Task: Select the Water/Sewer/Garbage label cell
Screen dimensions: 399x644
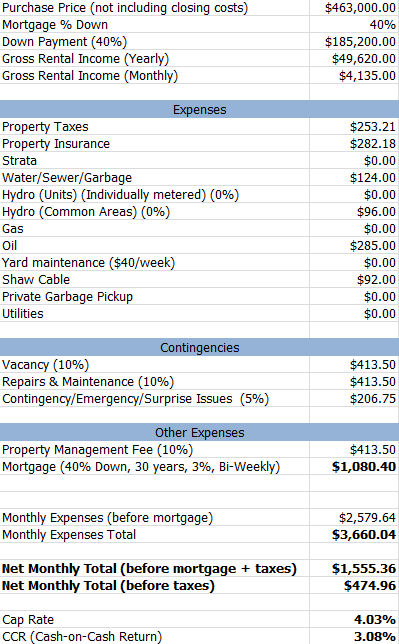Action: coord(155,177)
